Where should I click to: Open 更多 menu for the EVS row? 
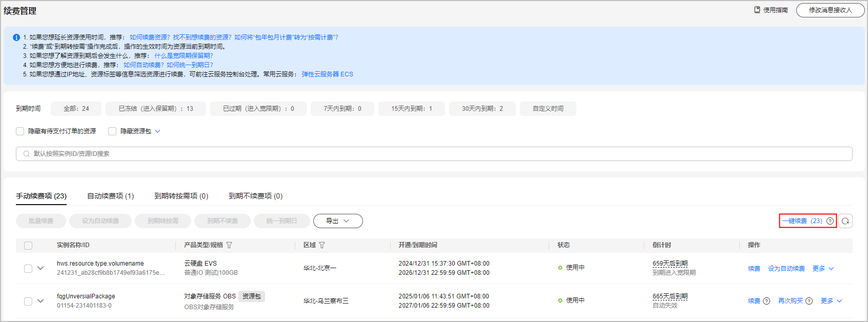[x=823, y=269]
